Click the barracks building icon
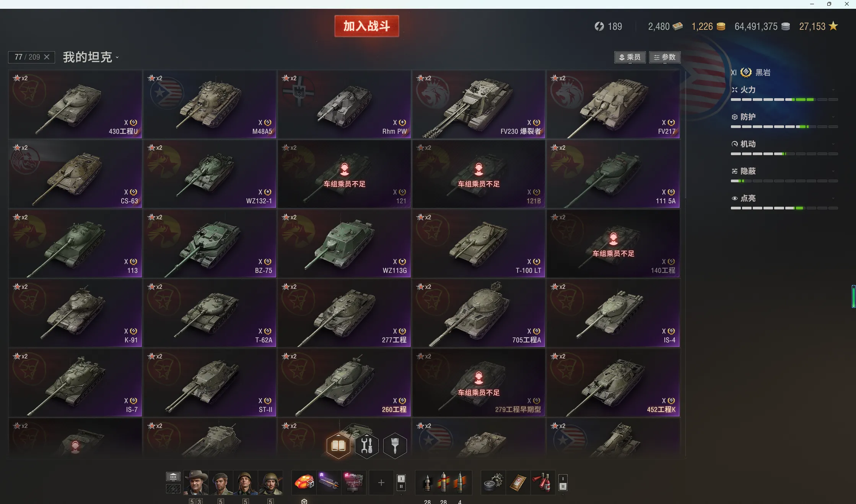This screenshot has width=856, height=504. click(173, 476)
